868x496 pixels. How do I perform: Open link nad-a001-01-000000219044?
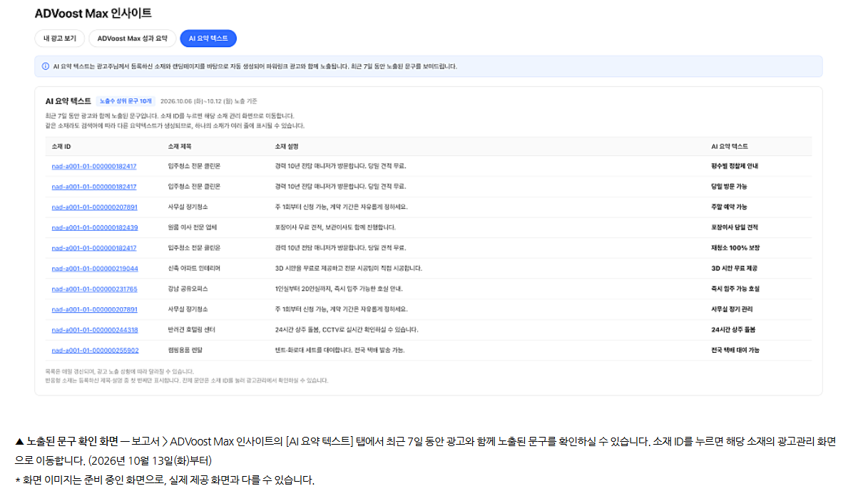click(94, 269)
